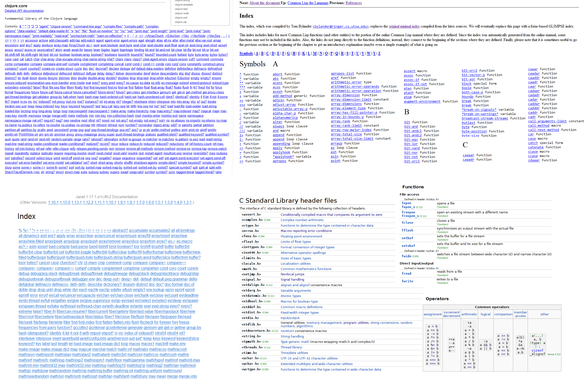This screenshot has height=392, width=588.
Task: Open the original minimal index link
Action: coord(404,27)
